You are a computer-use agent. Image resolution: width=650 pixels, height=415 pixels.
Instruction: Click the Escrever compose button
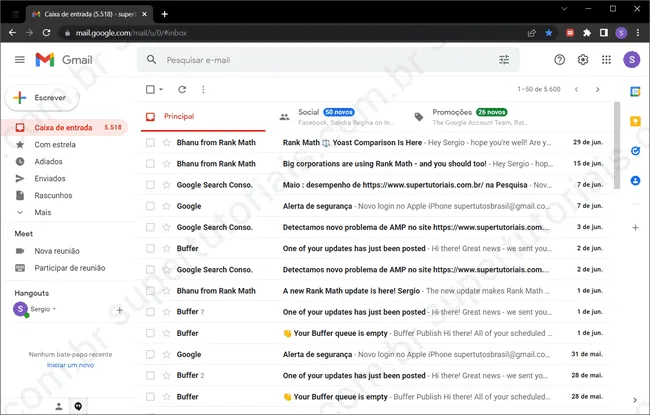click(42, 98)
